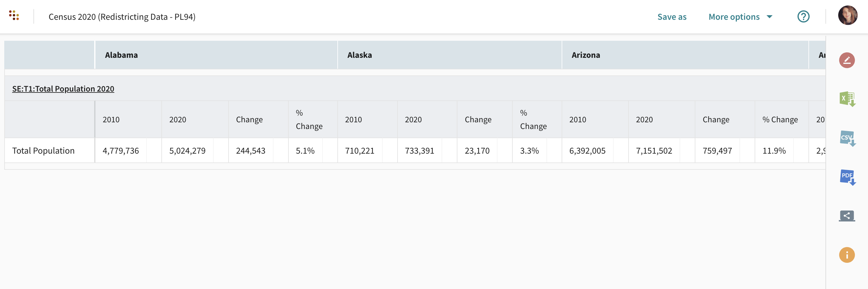
Task: Export report as PDF
Action: click(847, 177)
